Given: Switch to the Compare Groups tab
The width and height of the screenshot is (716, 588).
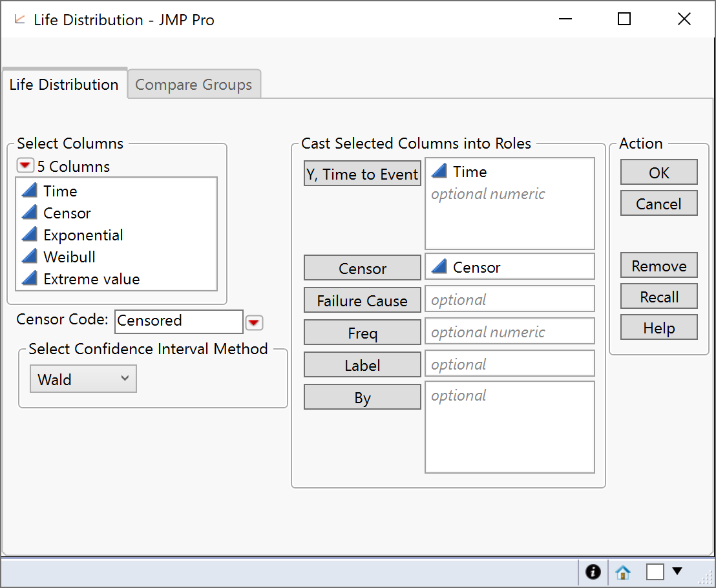Looking at the screenshot, I should tap(193, 84).
